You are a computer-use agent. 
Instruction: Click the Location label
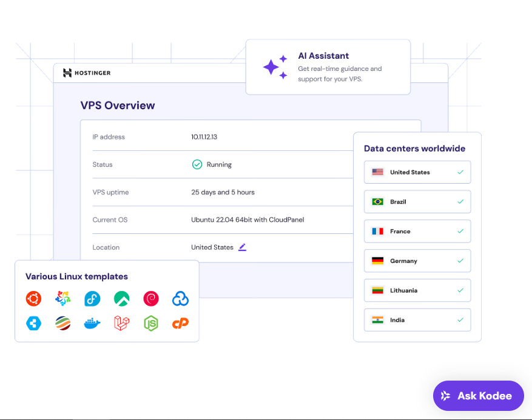[x=106, y=247]
